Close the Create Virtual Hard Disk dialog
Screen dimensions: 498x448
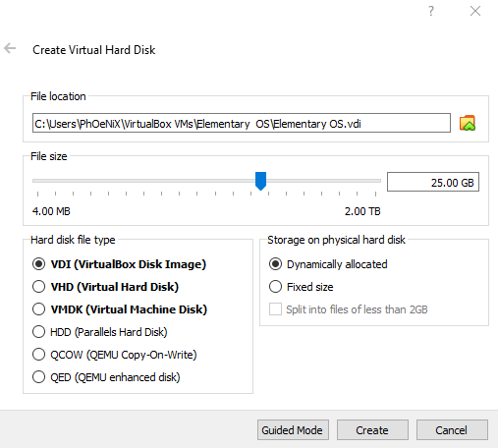point(475,11)
